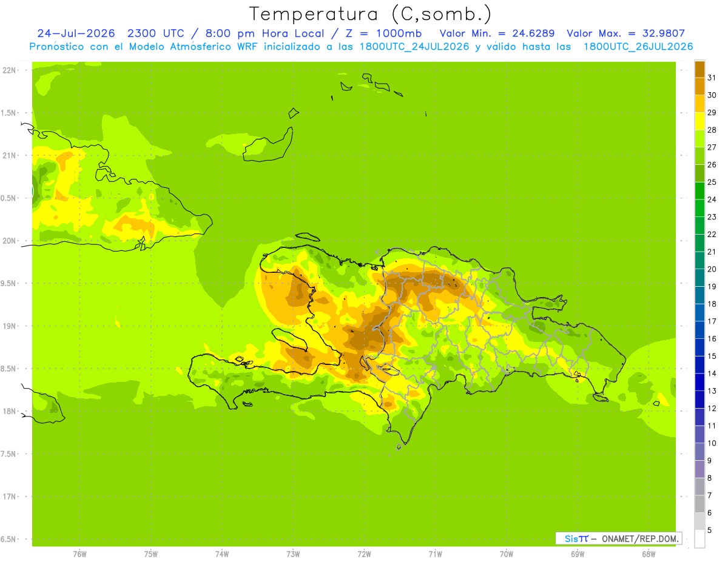Image resolution: width=728 pixels, height=562 pixels.
Task: Click the '68W' longitude label
Action: [x=649, y=554]
